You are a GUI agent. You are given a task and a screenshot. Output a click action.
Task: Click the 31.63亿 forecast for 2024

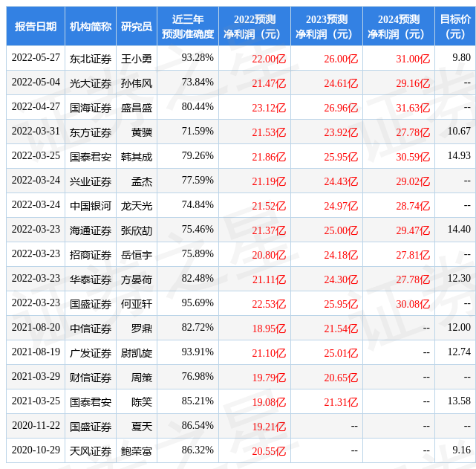point(413,108)
